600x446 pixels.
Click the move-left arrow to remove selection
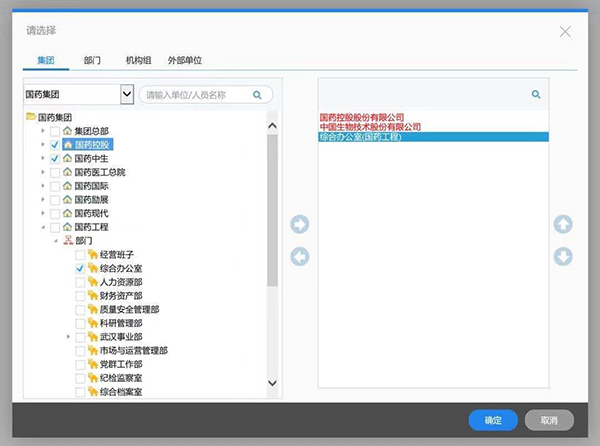click(x=300, y=257)
